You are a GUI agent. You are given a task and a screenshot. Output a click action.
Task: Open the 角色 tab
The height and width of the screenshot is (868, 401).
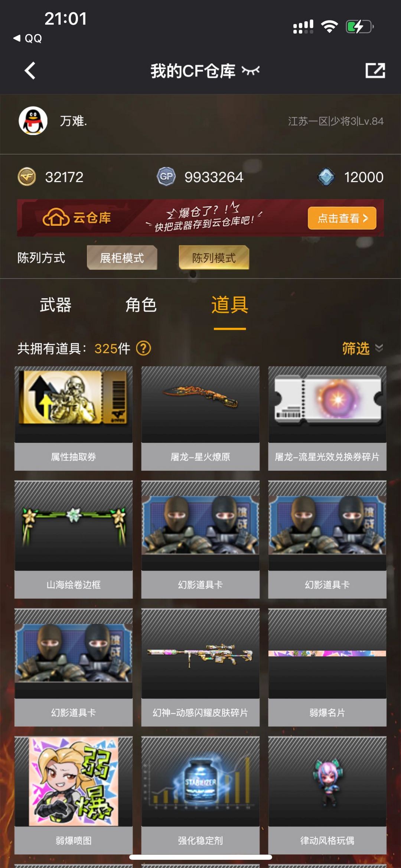[141, 305]
